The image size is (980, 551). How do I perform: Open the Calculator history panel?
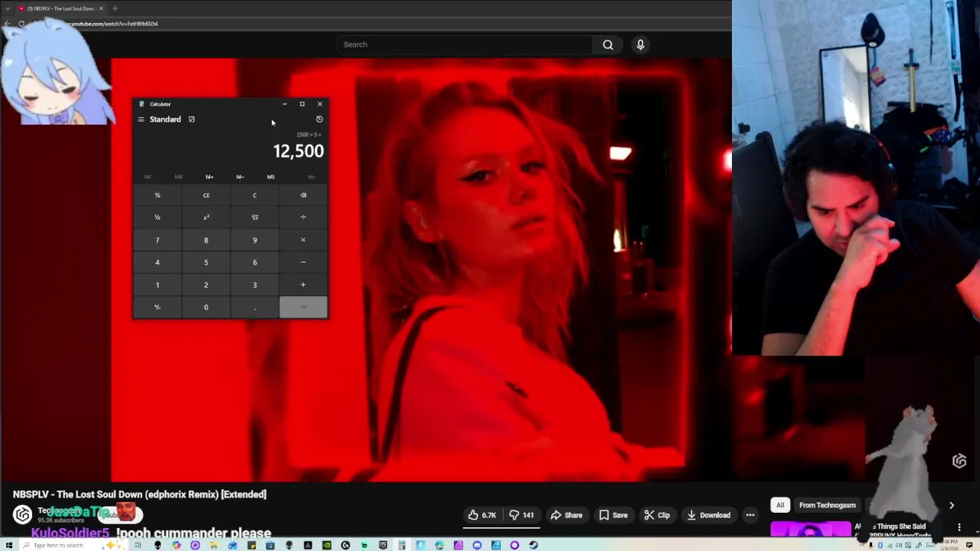pos(319,119)
